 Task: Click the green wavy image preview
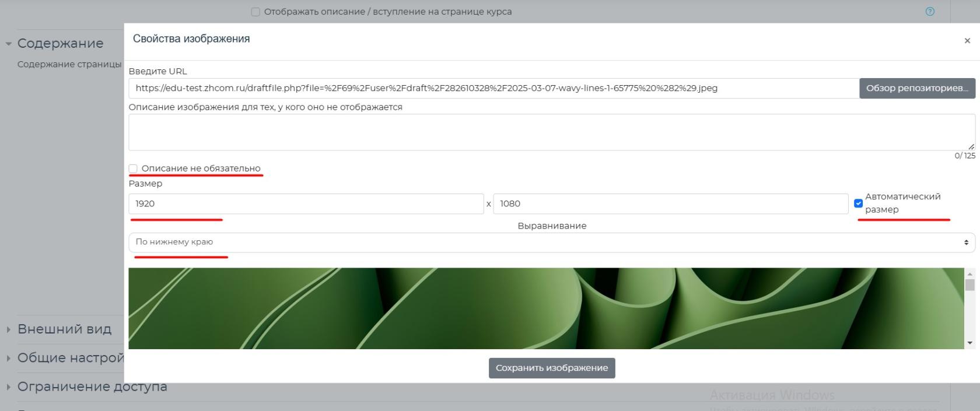pyautogui.click(x=545, y=308)
